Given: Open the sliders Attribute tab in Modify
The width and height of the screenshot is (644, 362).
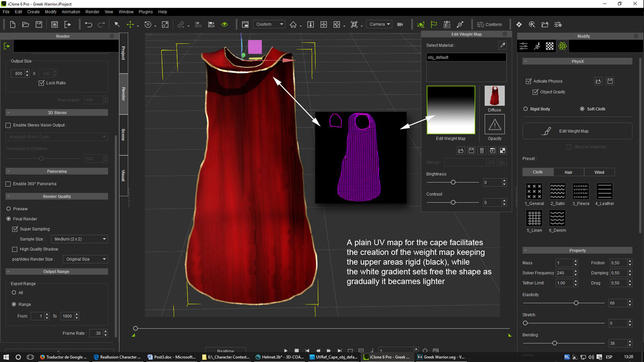Looking at the screenshot, I should [524, 46].
